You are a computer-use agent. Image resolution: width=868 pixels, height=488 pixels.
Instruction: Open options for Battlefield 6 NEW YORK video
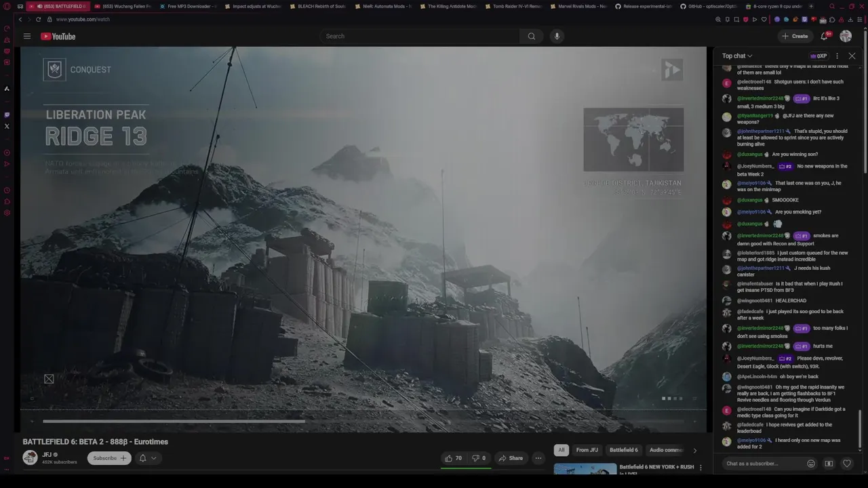click(x=701, y=467)
